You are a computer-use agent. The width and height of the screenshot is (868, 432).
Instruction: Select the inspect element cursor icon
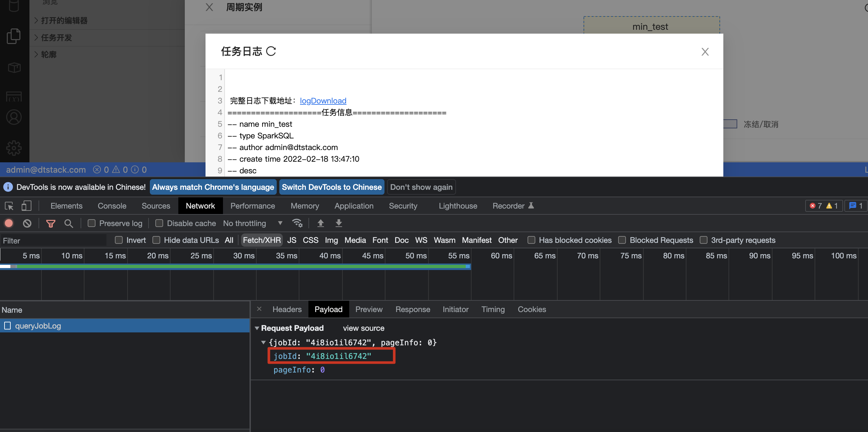9,206
